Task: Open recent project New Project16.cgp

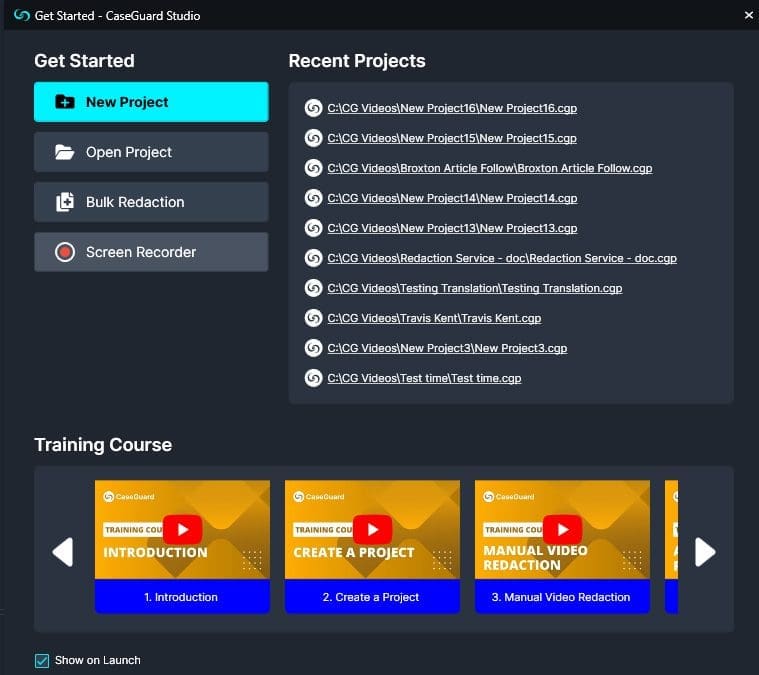Action: 452,108
